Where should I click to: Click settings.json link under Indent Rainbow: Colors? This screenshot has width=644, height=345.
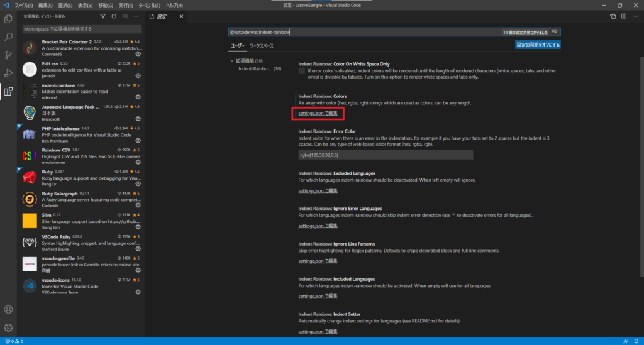(318, 113)
